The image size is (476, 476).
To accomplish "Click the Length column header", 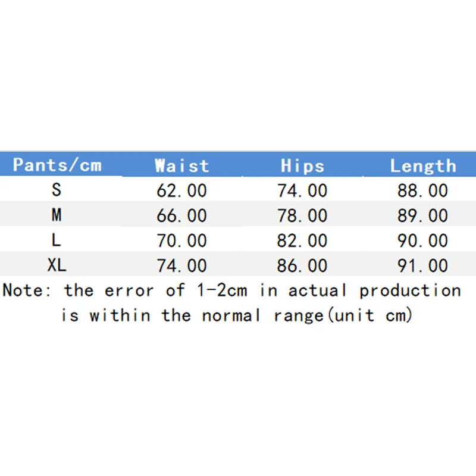I will (423, 165).
